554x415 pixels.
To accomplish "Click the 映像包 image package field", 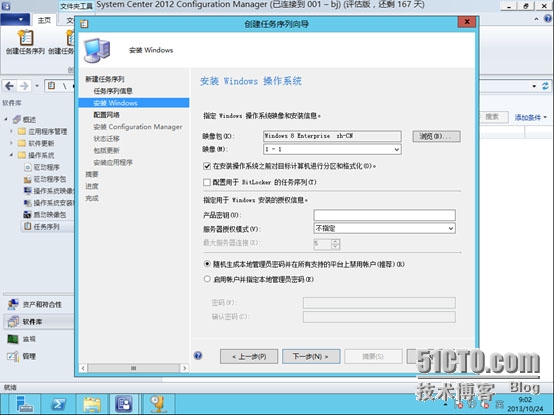I will click(332, 136).
